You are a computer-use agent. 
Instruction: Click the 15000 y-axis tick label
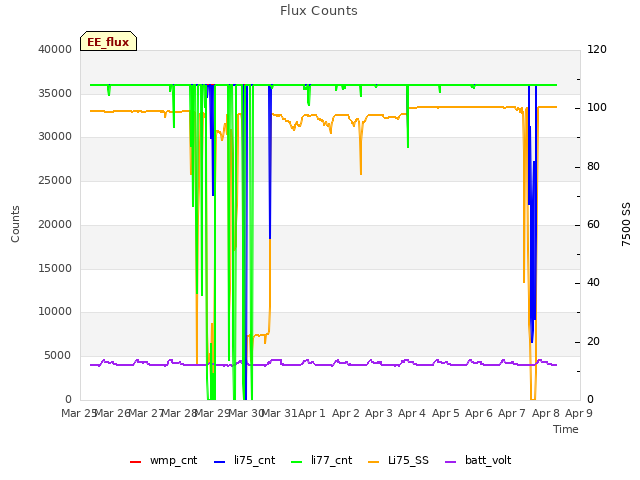(x=55, y=269)
